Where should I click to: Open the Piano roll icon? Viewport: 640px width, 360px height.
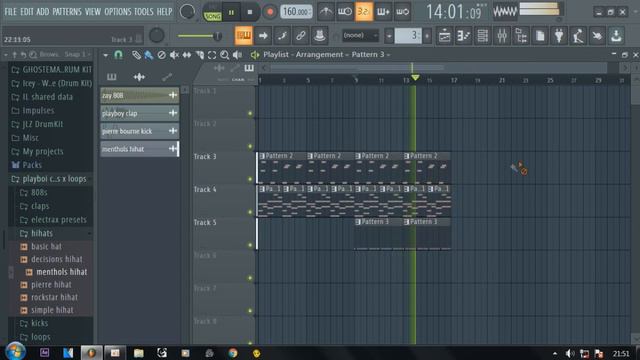click(464, 36)
